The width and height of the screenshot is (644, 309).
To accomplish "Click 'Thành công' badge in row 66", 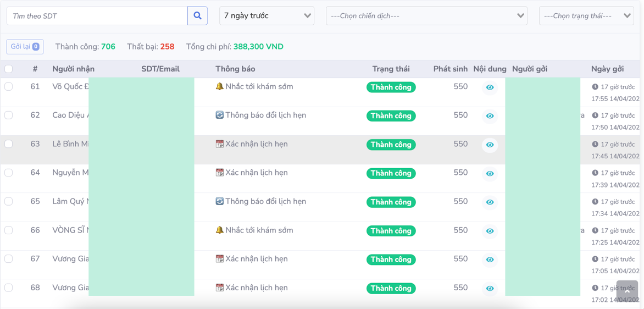I will click(x=391, y=231).
